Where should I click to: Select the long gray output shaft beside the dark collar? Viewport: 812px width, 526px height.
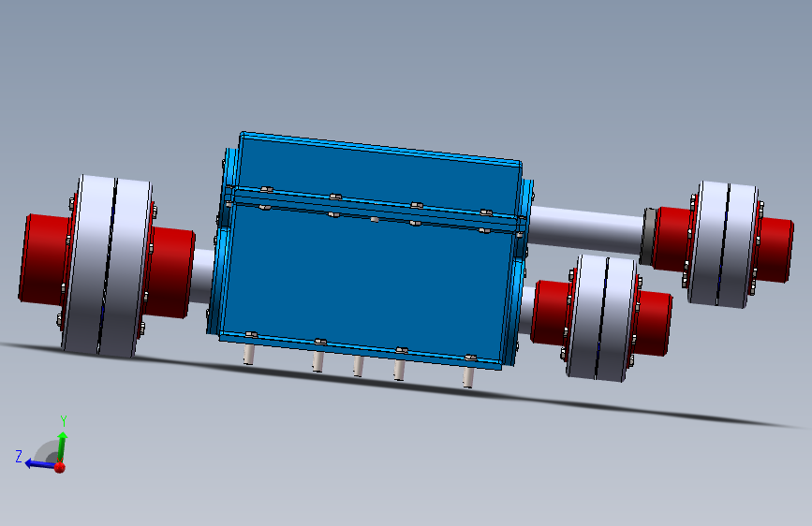[x=585, y=230]
